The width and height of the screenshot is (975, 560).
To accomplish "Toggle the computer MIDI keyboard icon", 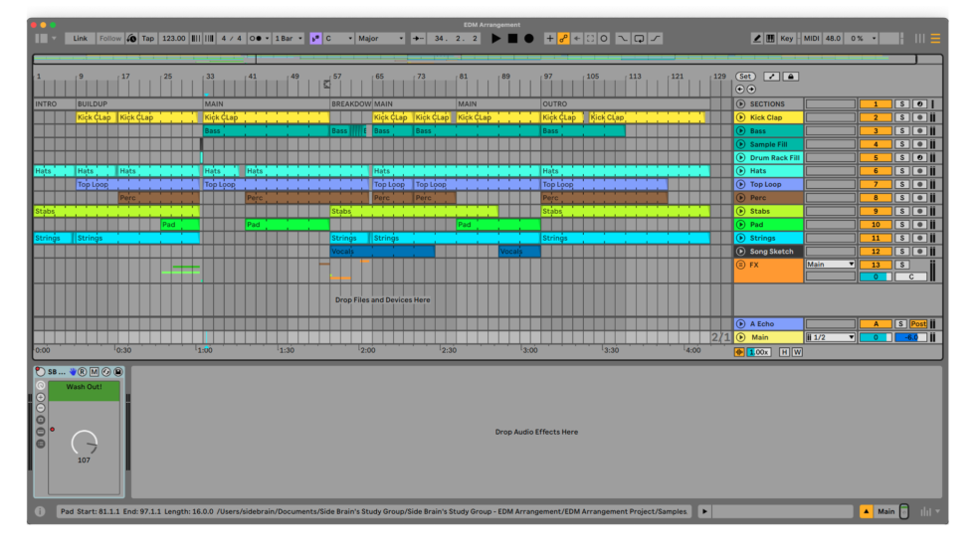I will point(770,39).
